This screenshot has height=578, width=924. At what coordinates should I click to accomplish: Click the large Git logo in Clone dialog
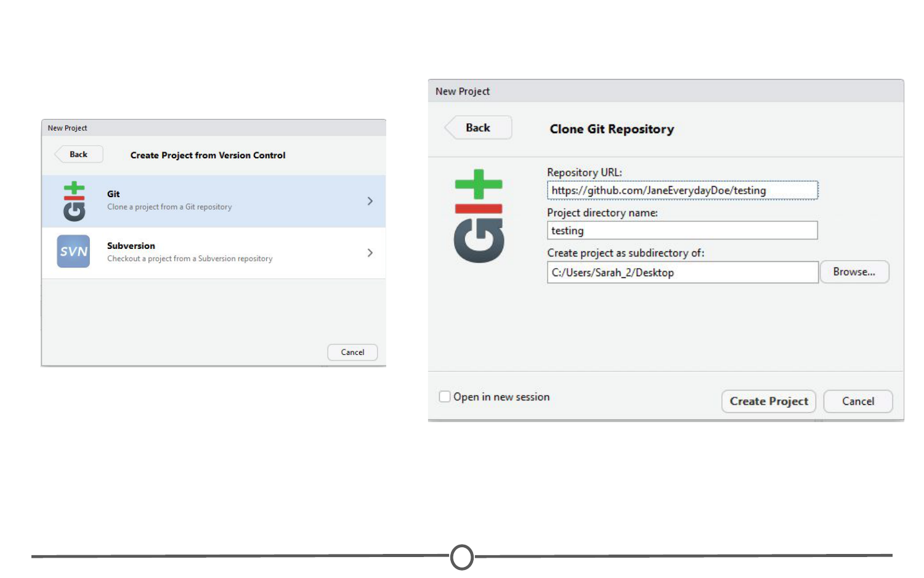click(x=479, y=216)
